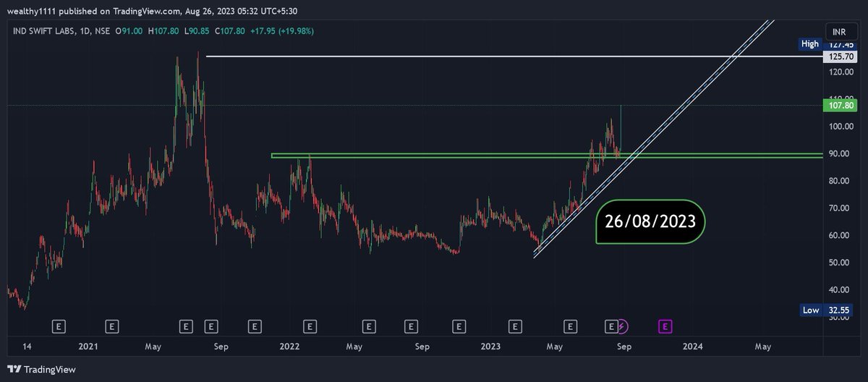This screenshot has height=382, width=868.
Task: Click the 2024 time axis label
Action: coord(694,347)
